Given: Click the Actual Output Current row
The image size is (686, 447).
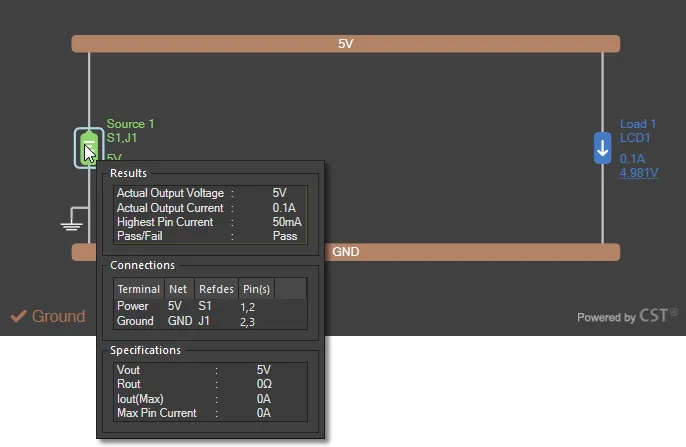Looking at the screenshot, I should pos(210,208).
